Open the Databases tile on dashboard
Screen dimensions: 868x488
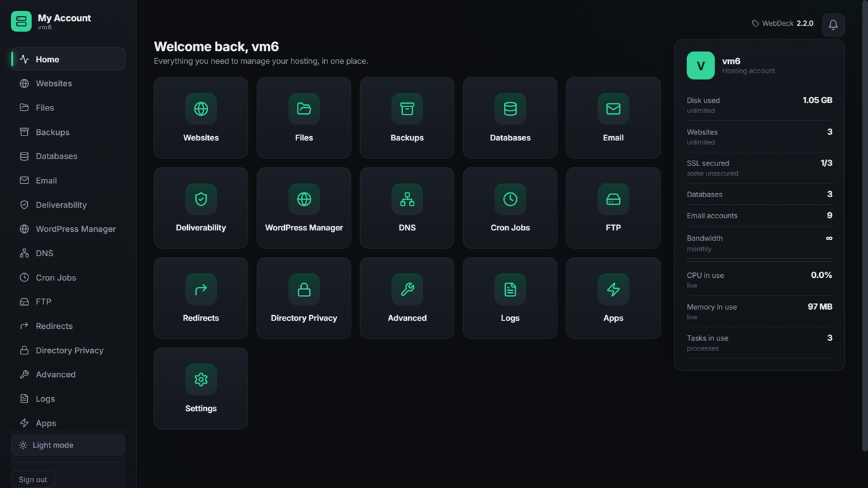pos(510,117)
